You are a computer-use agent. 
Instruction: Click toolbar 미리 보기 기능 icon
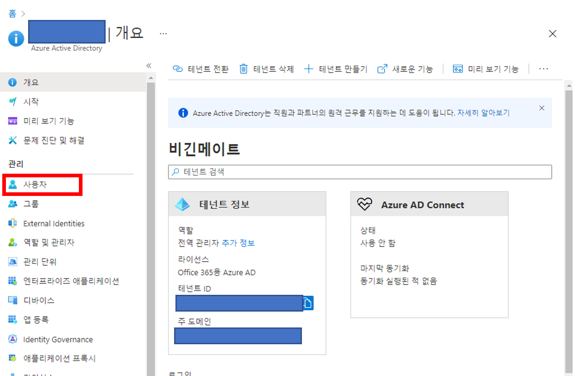(x=458, y=69)
